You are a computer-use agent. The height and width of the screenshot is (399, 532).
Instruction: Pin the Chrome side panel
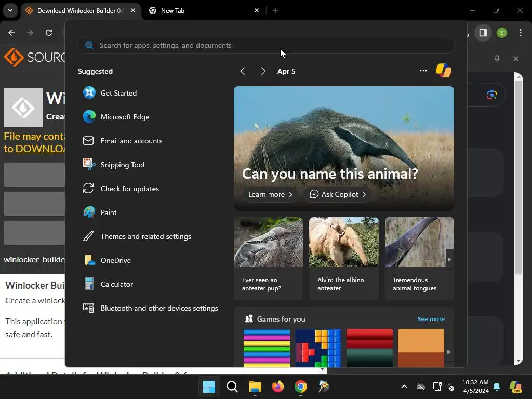pos(497,58)
